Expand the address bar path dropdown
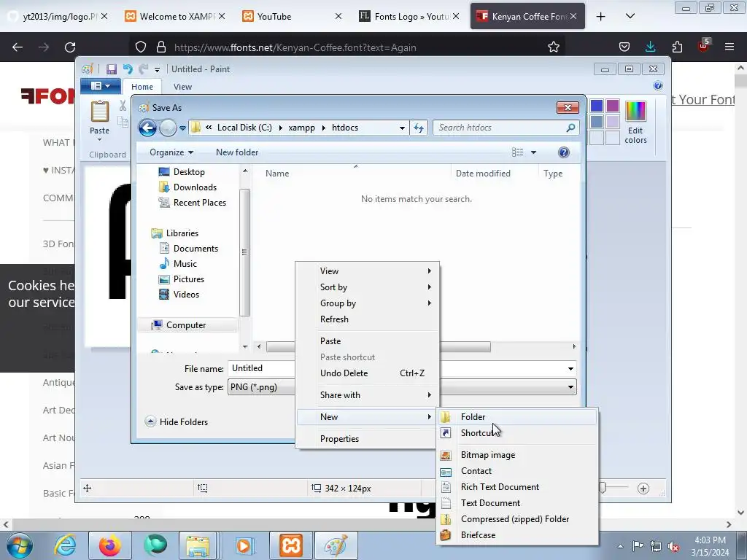Viewport: 747px width, 560px height. 402,128
